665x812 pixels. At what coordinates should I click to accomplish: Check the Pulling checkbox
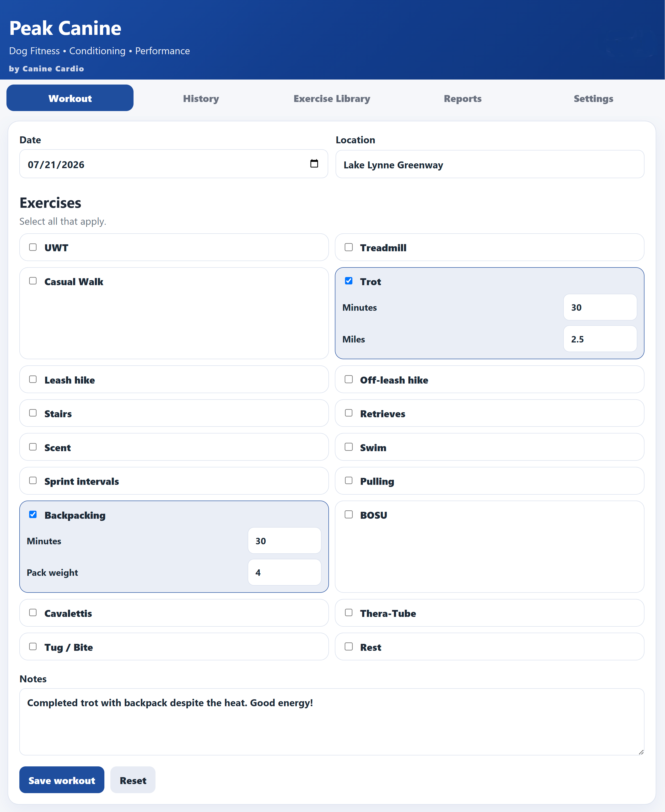(349, 481)
